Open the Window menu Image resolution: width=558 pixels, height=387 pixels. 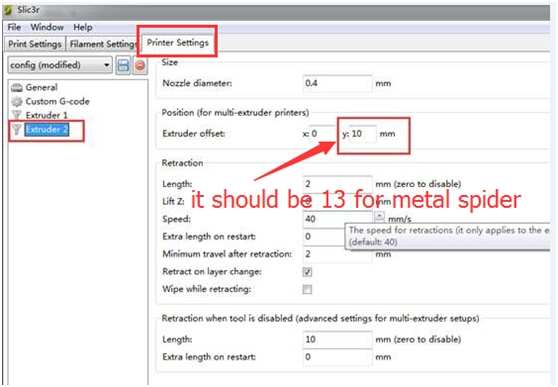tap(47, 27)
